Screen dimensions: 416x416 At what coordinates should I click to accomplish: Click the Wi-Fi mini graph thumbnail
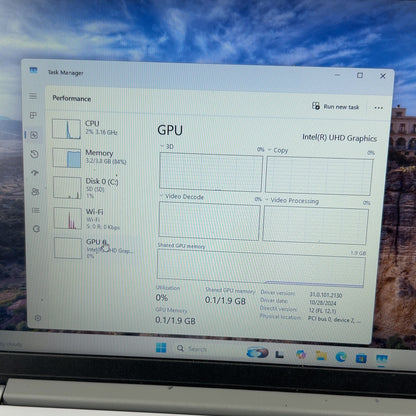[x=68, y=218]
